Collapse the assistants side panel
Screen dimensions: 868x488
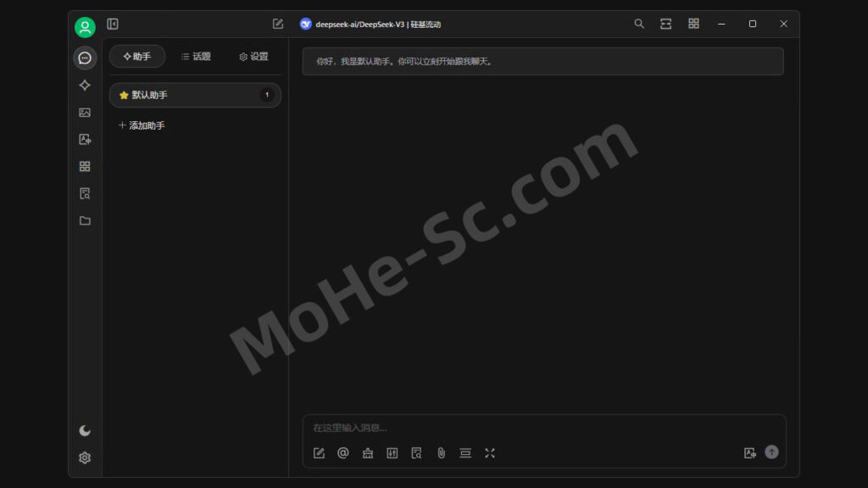point(113,25)
